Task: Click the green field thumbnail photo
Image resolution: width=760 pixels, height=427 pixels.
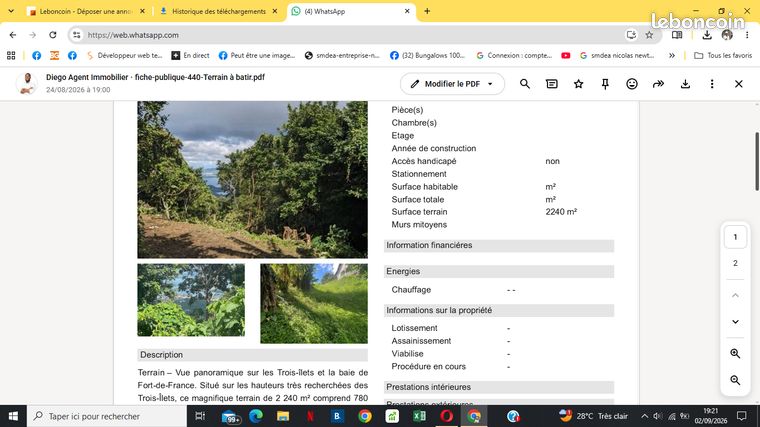Action: (x=314, y=303)
